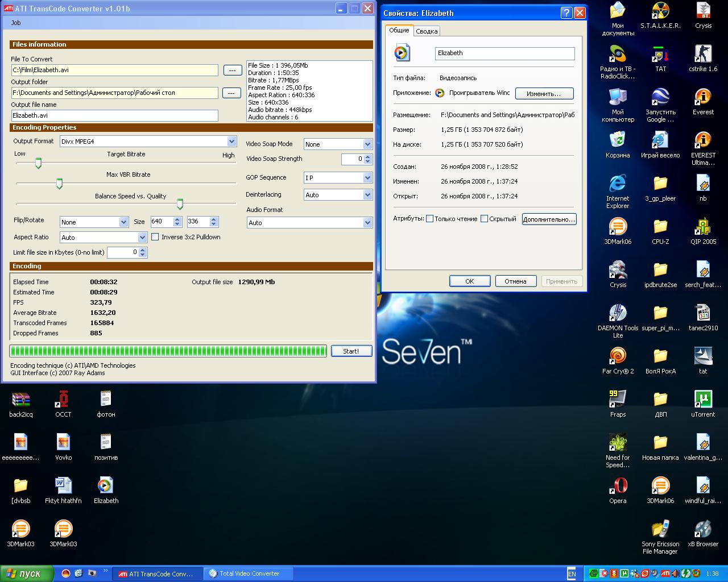
Task: Launch Google Earth desktop shortcut
Action: pyautogui.click(x=660, y=97)
